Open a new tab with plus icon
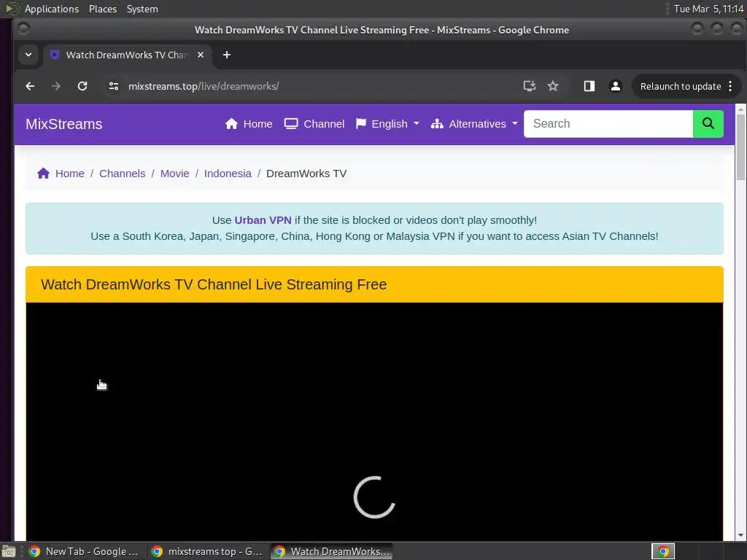The height and width of the screenshot is (560, 747). coord(227,55)
